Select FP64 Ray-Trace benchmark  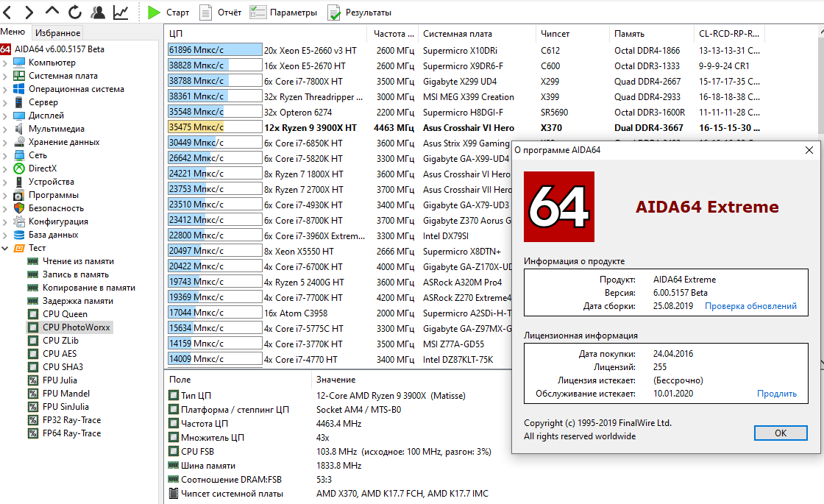pos(71,433)
